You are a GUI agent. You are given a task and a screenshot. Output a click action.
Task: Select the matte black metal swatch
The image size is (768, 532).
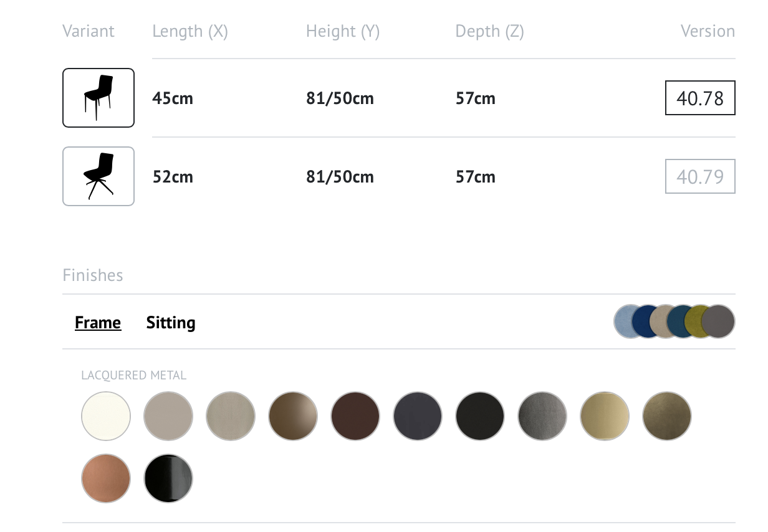click(x=480, y=416)
